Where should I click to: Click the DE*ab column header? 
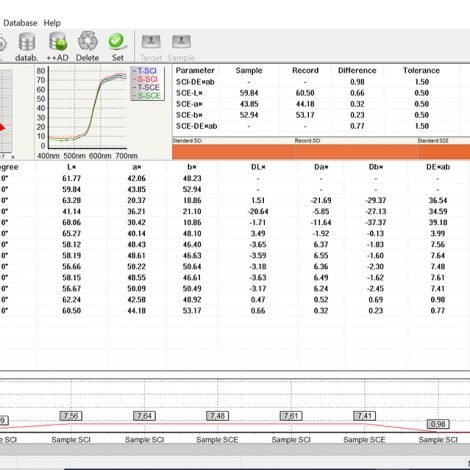pyautogui.click(x=438, y=167)
